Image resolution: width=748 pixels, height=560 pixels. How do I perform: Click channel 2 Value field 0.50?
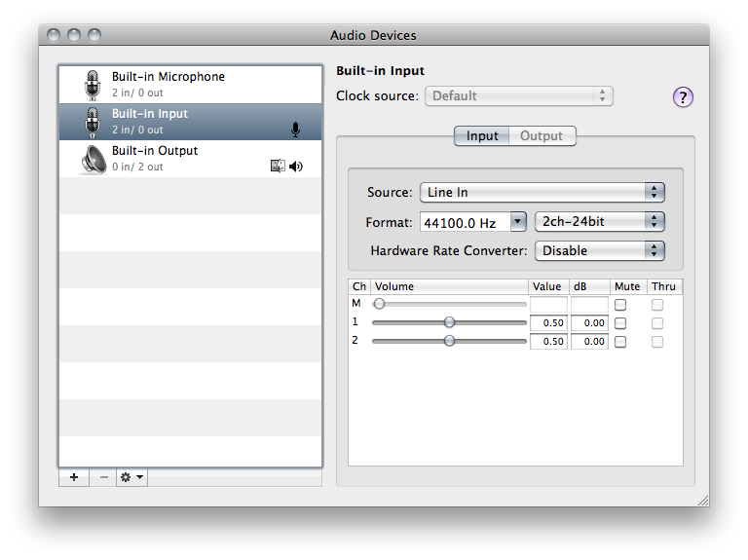(x=548, y=342)
